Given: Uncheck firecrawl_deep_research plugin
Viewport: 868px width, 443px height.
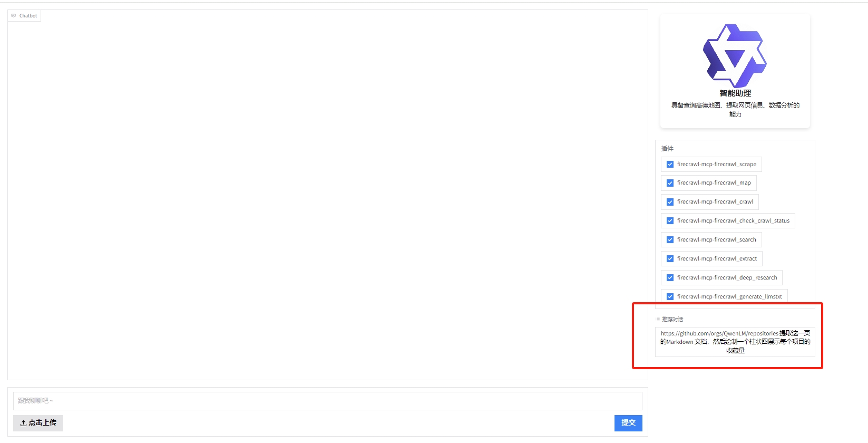Looking at the screenshot, I should click(670, 278).
